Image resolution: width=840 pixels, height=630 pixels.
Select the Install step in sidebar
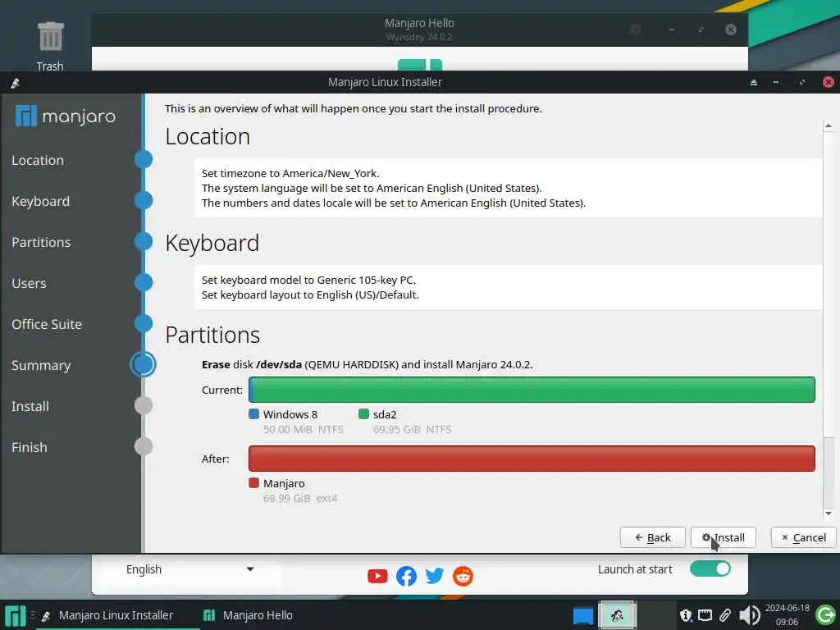coord(30,407)
